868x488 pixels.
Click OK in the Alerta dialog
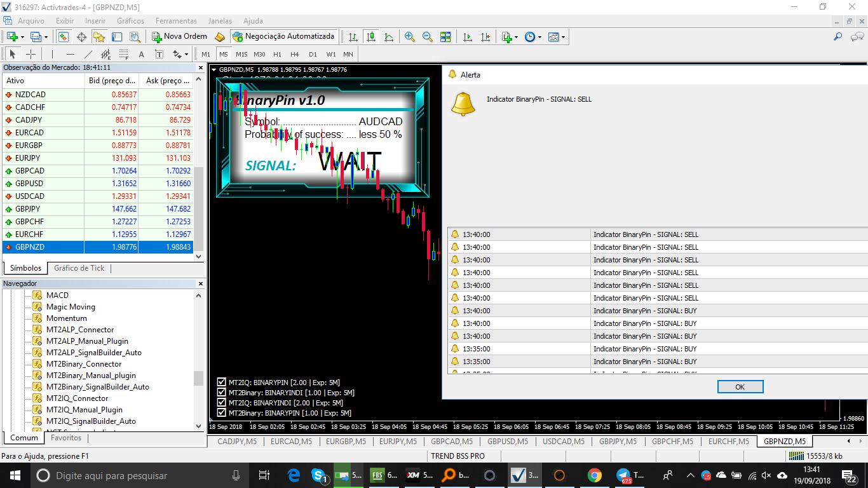pyautogui.click(x=740, y=387)
